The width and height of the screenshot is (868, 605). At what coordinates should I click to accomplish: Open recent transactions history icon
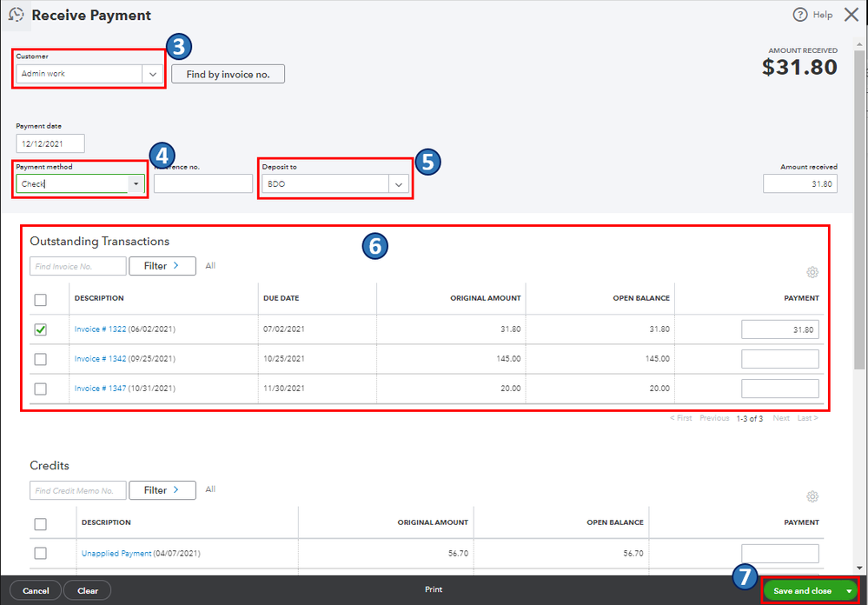[x=17, y=15]
